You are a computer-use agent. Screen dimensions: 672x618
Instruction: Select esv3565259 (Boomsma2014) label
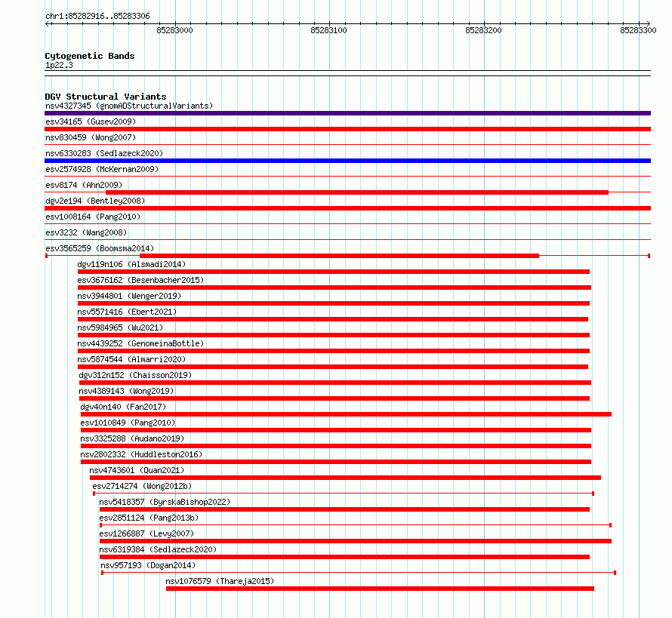click(100, 248)
